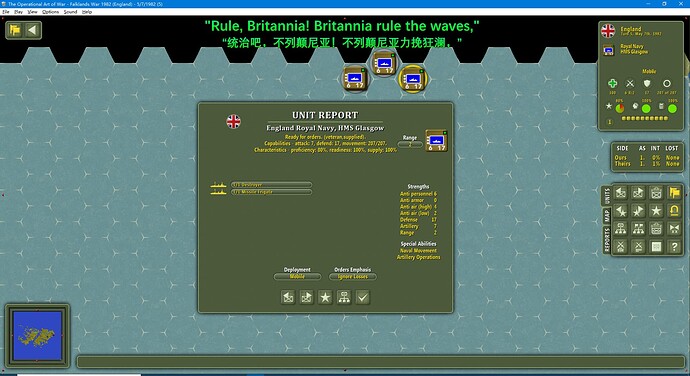Adjust the Range value selector

[x=410, y=144]
